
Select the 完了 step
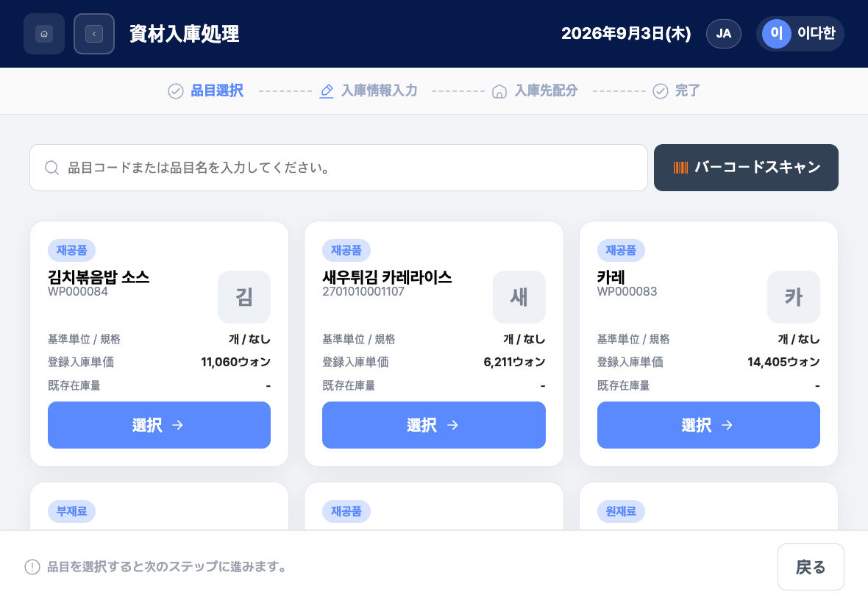[677, 90]
